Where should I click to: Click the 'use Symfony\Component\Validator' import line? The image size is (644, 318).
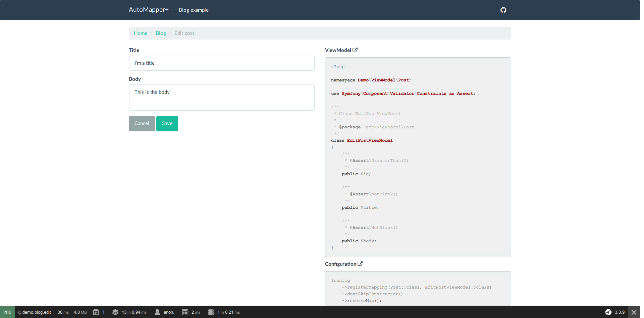pyautogui.click(x=403, y=93)
